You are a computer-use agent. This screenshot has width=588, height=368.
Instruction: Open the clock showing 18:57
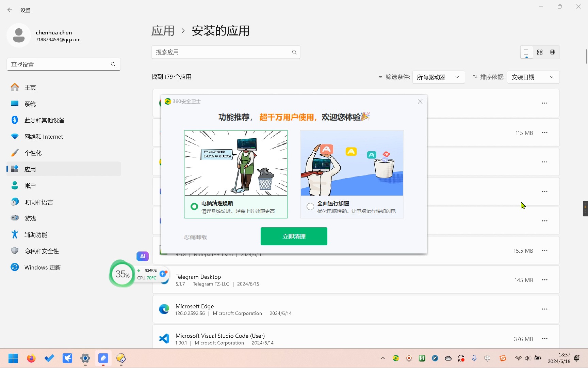pos(559,358)
